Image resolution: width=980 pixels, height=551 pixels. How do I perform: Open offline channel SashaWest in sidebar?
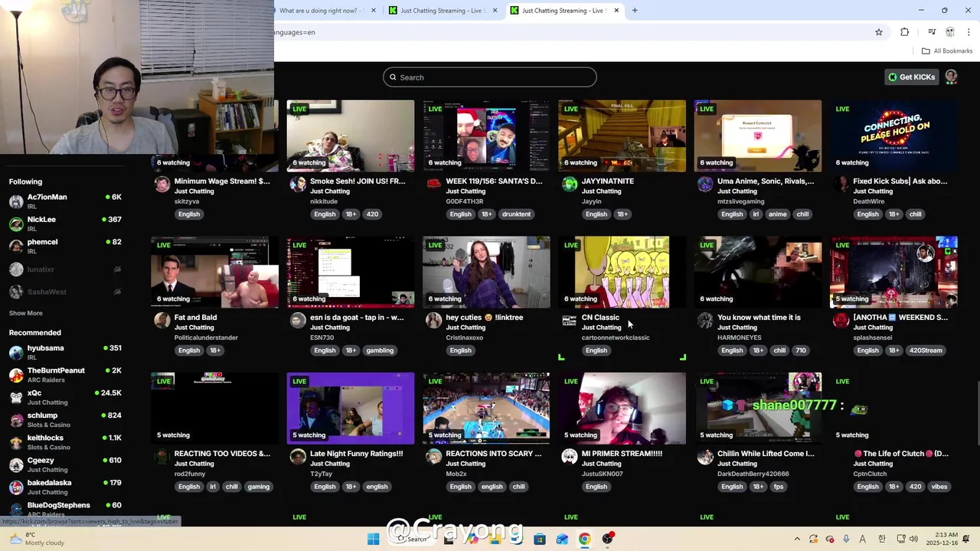click(x=66, y=292)
